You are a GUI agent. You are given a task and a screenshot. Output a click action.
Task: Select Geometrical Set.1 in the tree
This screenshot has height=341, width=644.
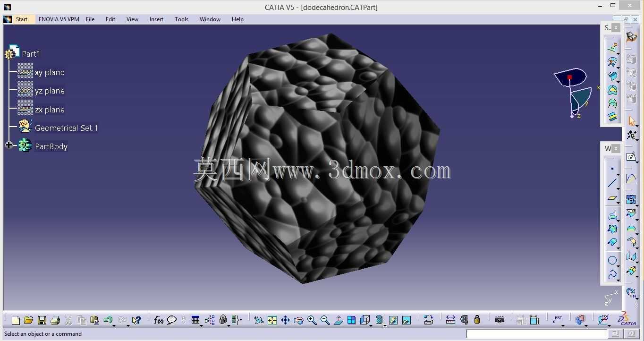point(67,128)
